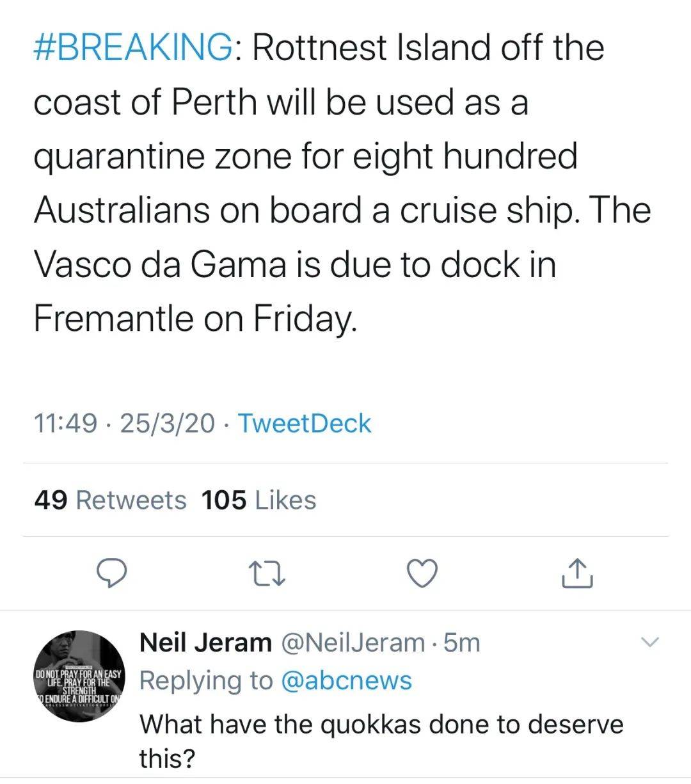The width and height of the screenshot is (691, 784).
Task: Open Neil Jeram's display name
Action: click(x=205, y=642)
